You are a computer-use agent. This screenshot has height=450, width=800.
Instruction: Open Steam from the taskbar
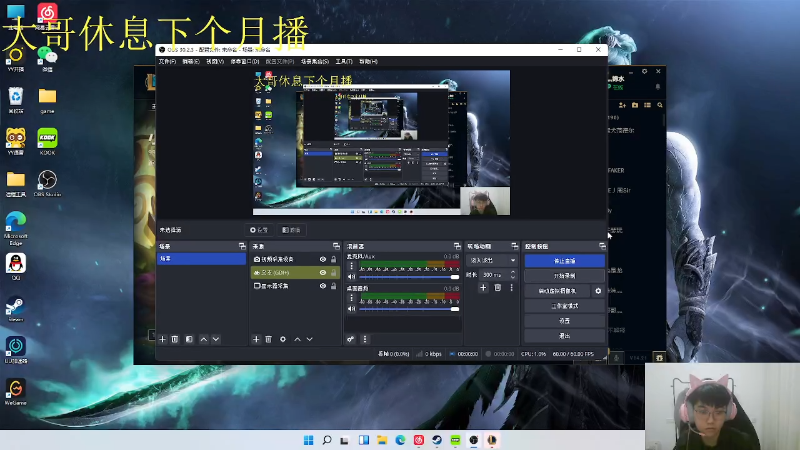437,440
